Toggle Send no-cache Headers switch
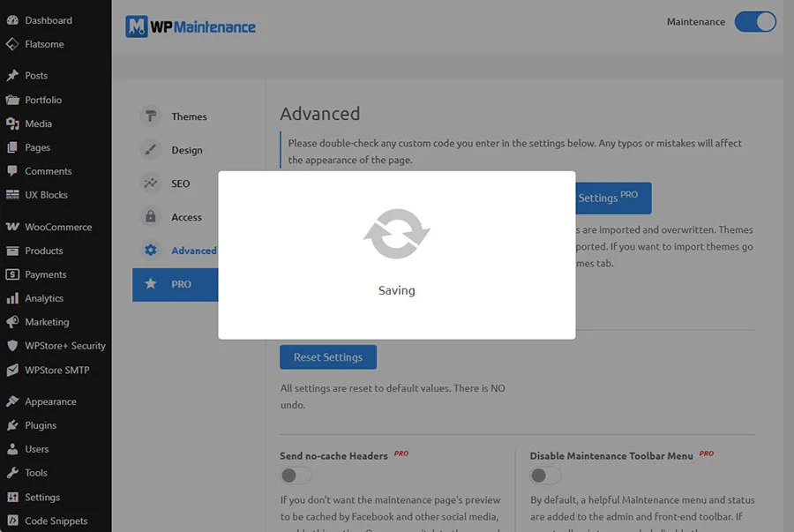This screenshot has width=794, height=532. (296, 476)
